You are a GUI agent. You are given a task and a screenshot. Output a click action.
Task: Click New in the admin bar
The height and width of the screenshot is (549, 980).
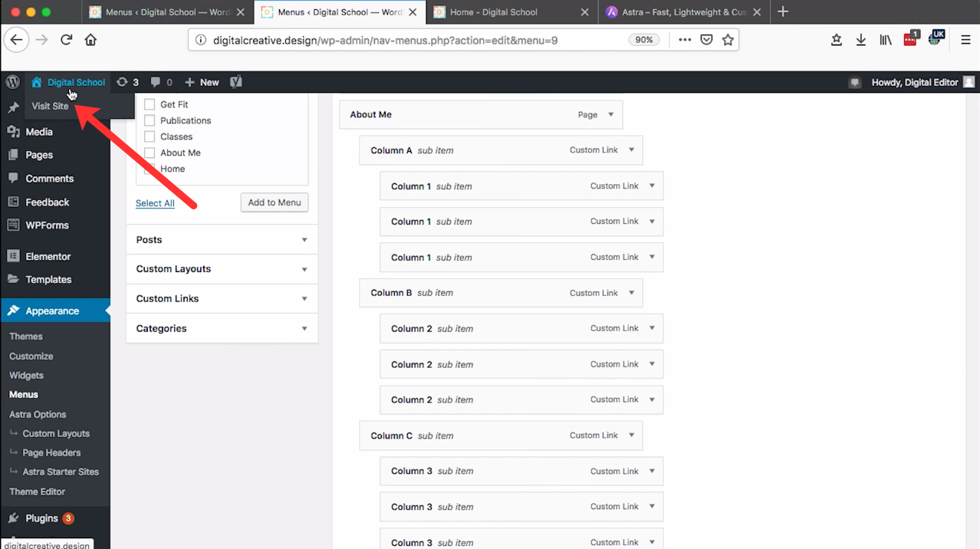pos(202,82)
